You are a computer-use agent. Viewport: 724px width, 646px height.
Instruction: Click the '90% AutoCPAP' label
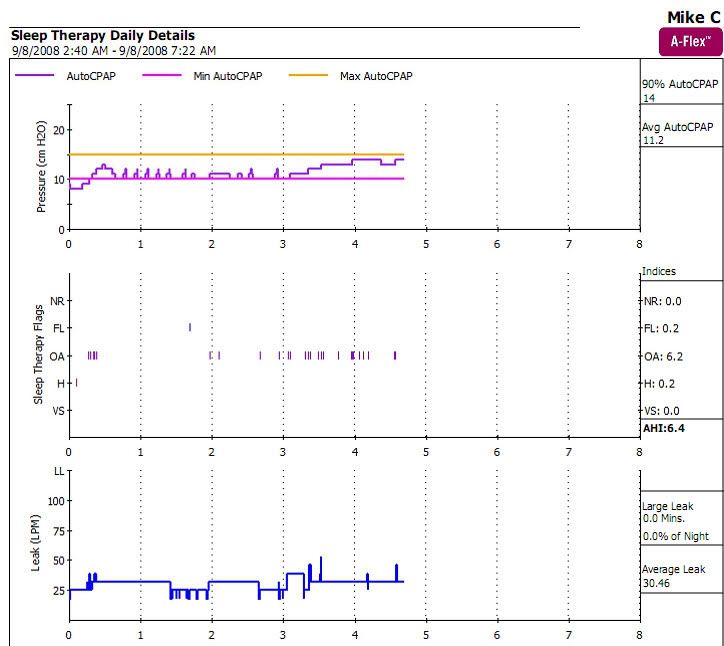point(680,84)
